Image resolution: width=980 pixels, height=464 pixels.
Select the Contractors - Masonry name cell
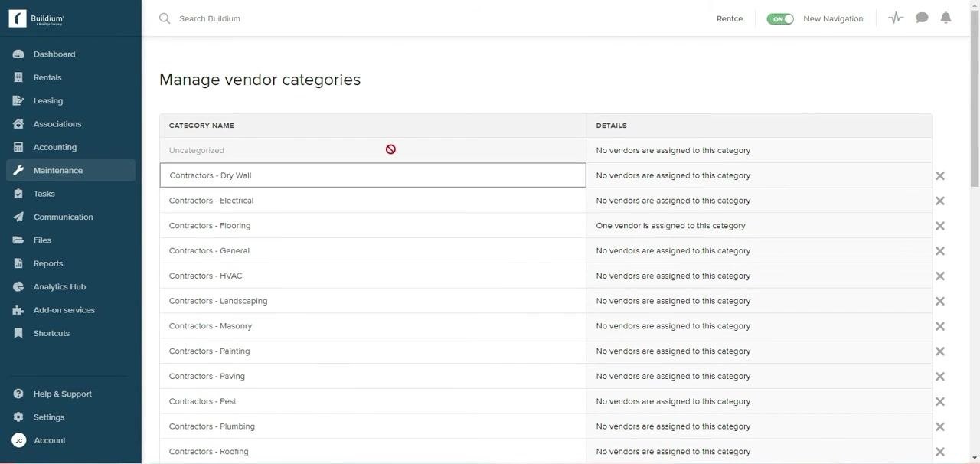click(373, 326)
